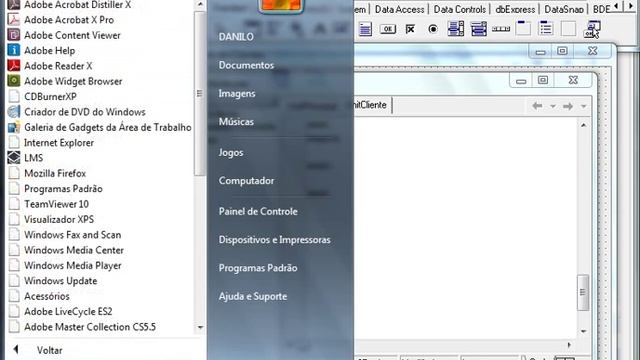This screenshot has width=640, height=360.
Task: Open Músicas from Start menu
Action: coord(236,122)
